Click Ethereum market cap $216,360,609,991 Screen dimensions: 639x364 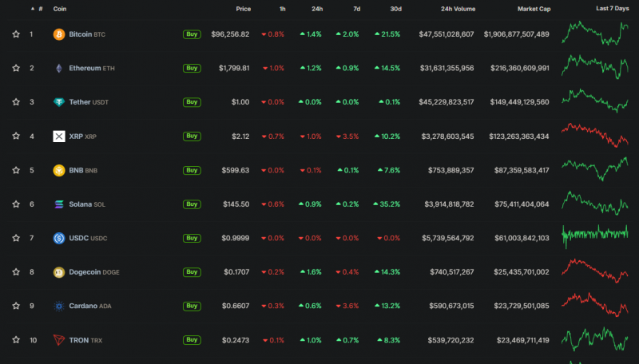tap(520, 68)
